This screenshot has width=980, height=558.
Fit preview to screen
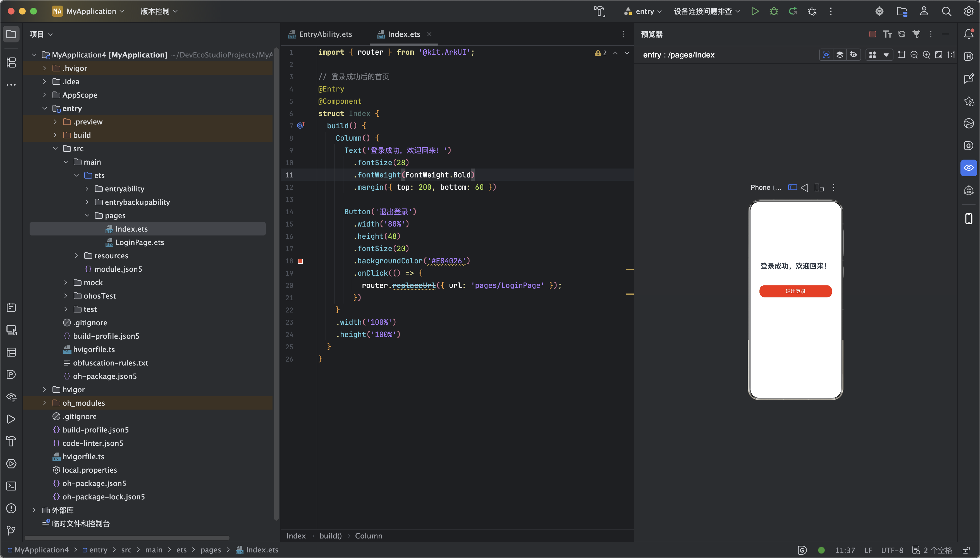pos(939,55)
